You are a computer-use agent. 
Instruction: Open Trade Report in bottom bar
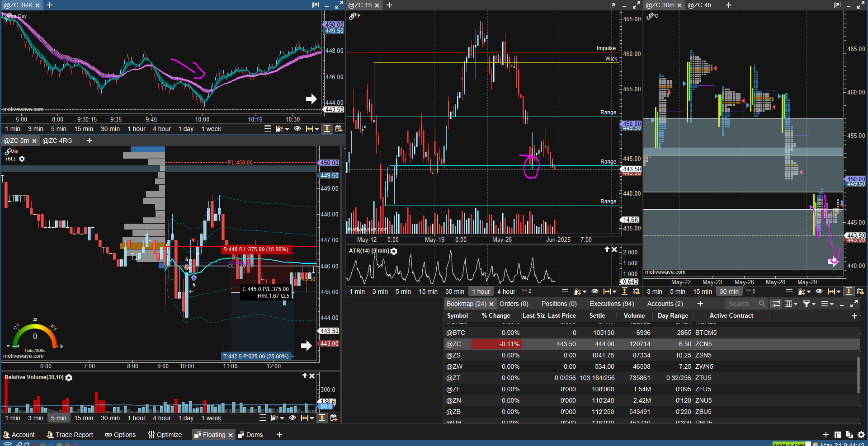(70, 435)
